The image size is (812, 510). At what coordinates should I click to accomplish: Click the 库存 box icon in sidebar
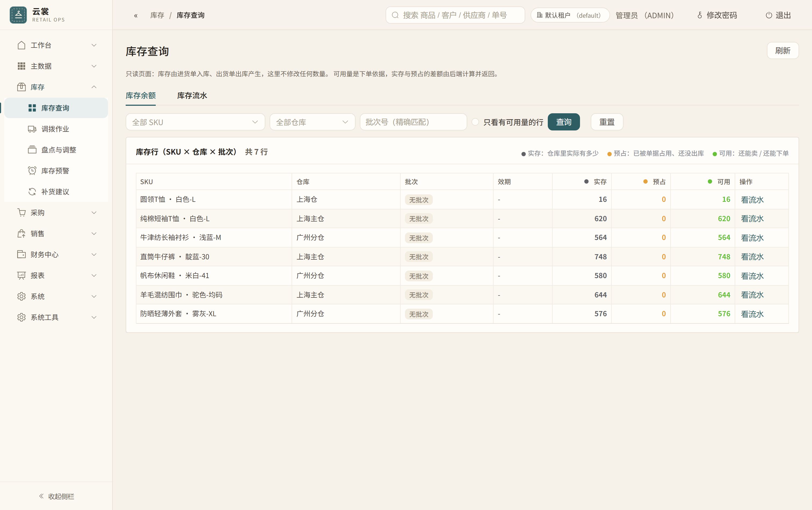[21, 87]
